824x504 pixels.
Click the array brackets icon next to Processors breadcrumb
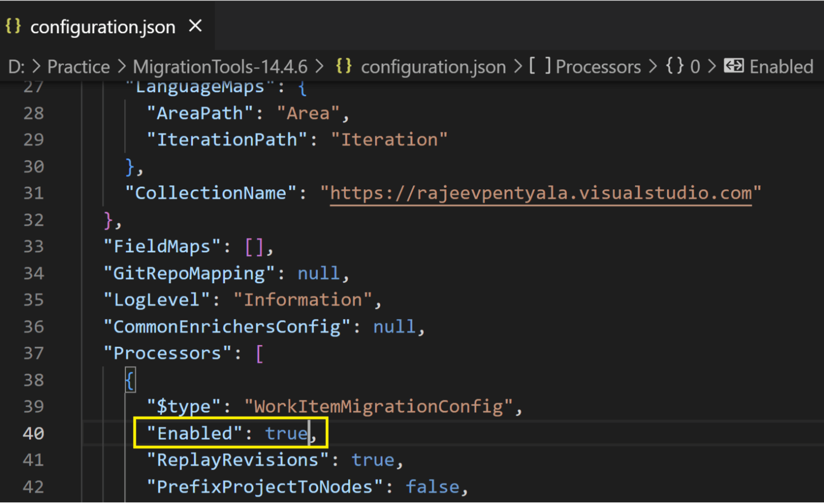tap(539, 66)
